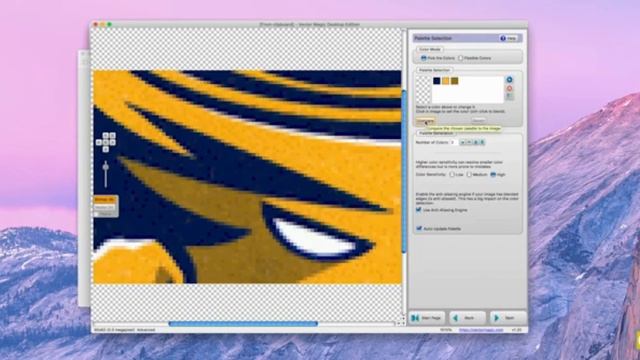Set Color Sensitivity to Medium

(x=469, y=175)
